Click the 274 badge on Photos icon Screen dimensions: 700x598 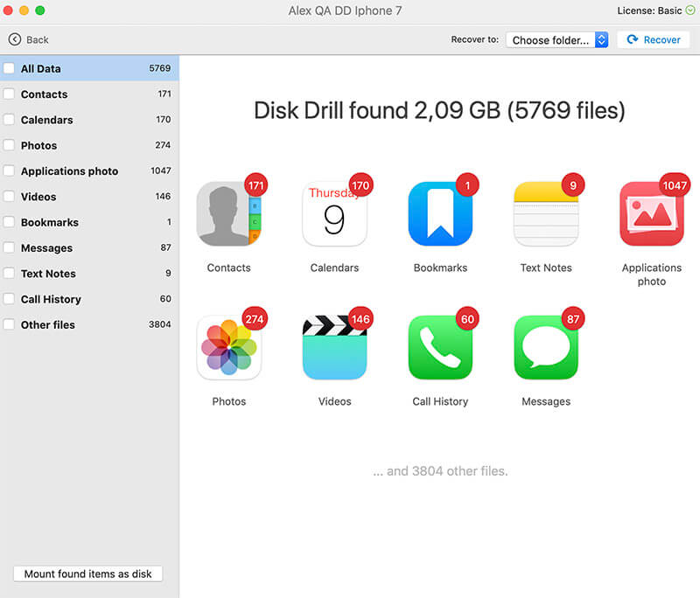tap(255, 319)
